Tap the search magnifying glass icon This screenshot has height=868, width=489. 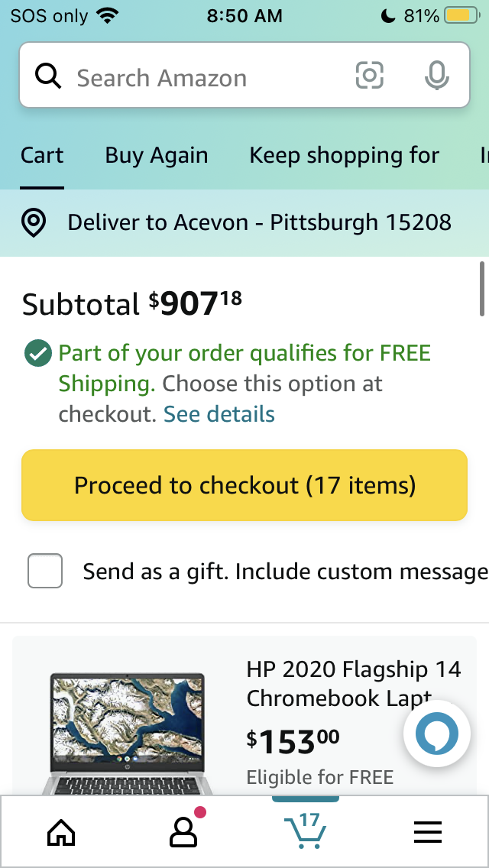click(x=47, y=76)
